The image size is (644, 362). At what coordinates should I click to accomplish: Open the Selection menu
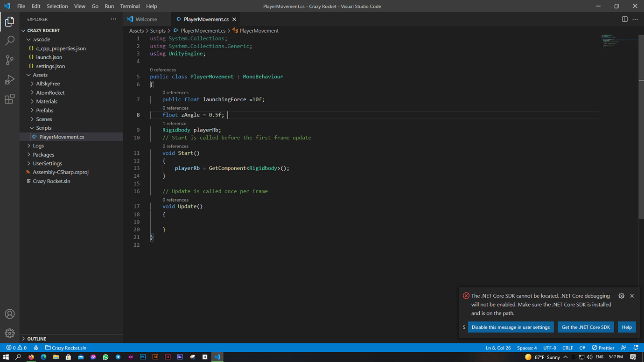click(x=57, y=6)
